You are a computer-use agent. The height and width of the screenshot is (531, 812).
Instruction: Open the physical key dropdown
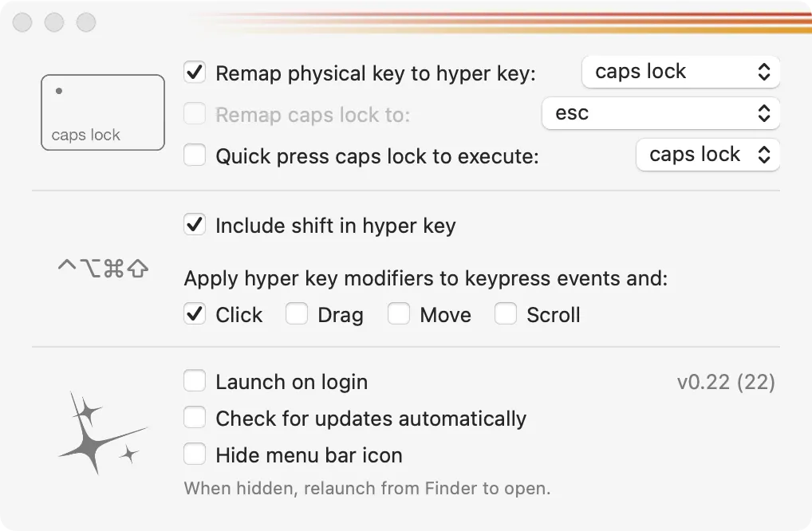[680, 72]
